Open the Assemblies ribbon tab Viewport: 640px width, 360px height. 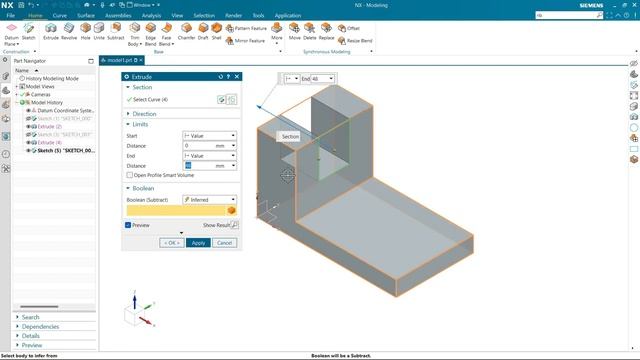(x=118, y=16)
